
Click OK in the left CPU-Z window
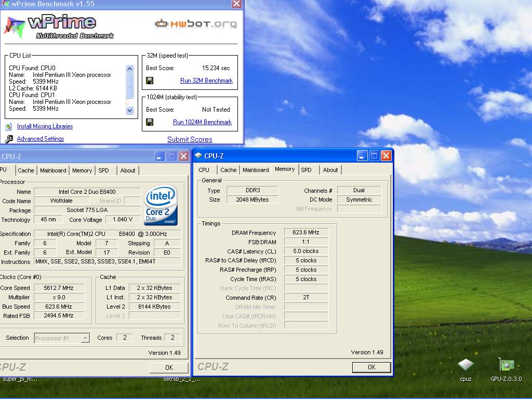[x=169, y=367]
